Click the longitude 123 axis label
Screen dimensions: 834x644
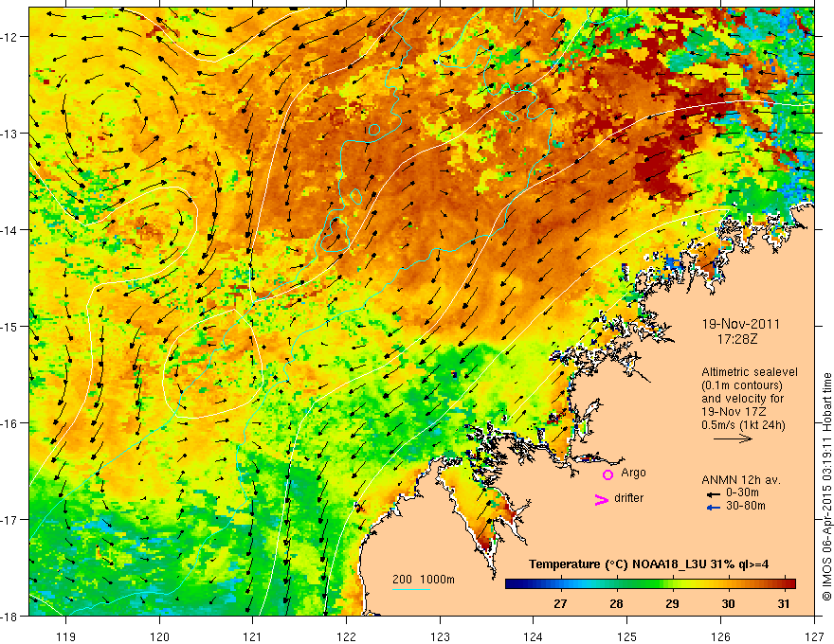(440, 636)
